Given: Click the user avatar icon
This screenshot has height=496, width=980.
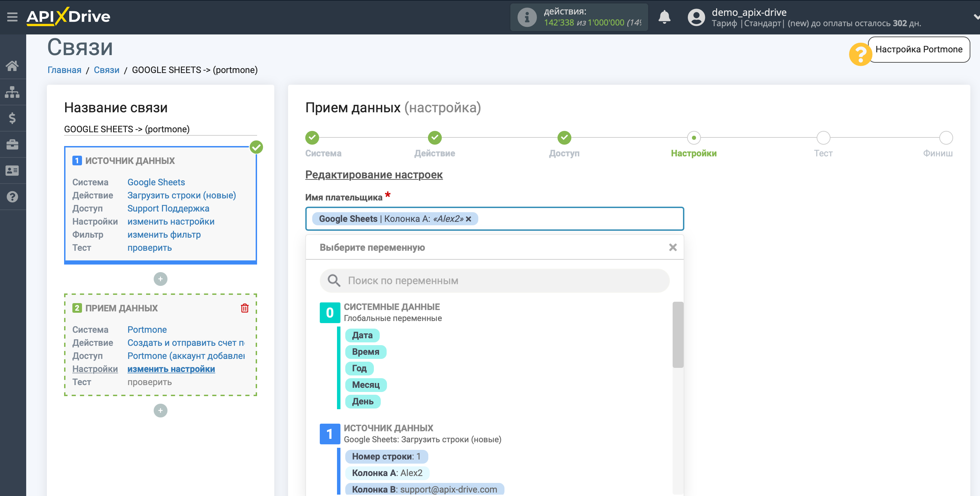Looking at the screenshot, I should [696, 17].
